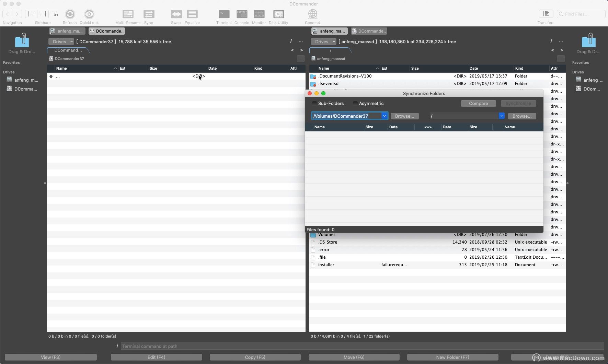Select the DCommand... folder tab
The width and height of the screenshot is (608, 364).
tap(68, 50)
